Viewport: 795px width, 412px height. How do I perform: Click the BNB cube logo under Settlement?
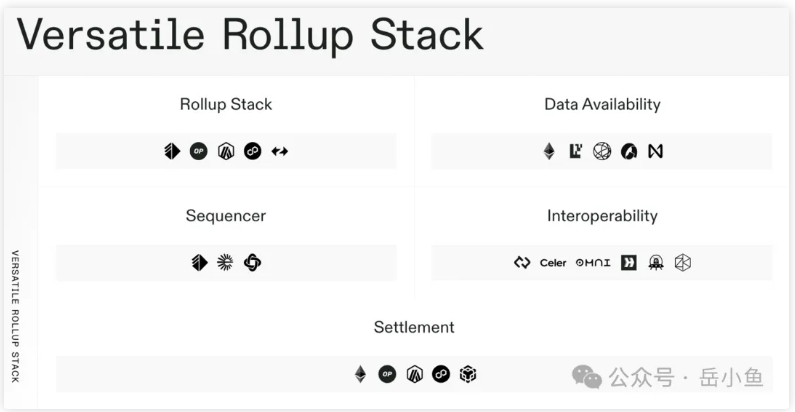click(x=467, y=374)
